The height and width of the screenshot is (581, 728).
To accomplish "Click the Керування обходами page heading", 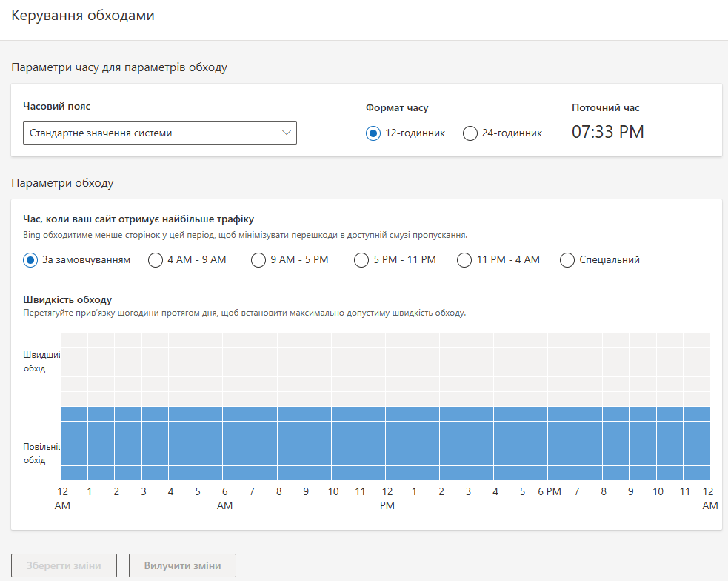I will point(83,16).
